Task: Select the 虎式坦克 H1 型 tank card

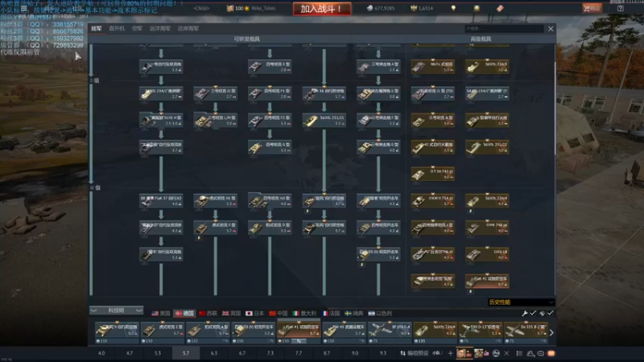Action: (x=215, y=200)
